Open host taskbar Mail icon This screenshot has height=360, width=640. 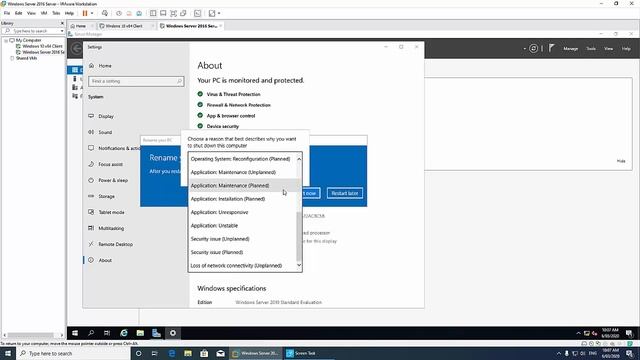[220, 353]
